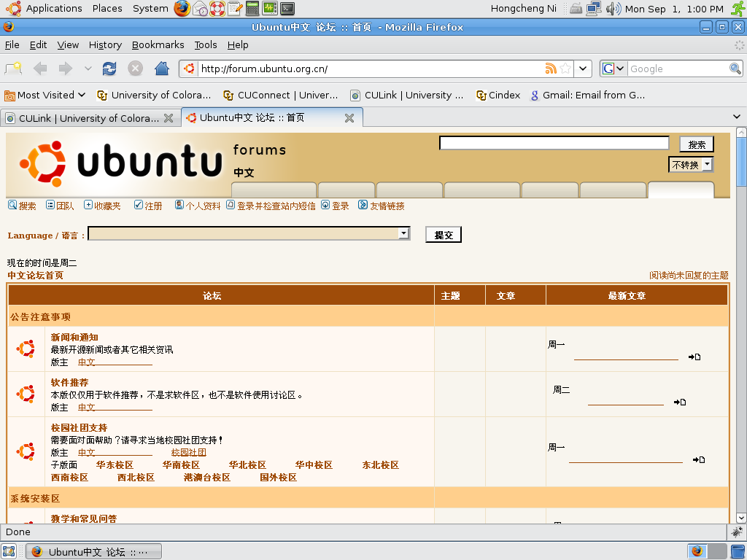Click the search magnifier in the Google box
This screenshot has width=747, height=560.
click(x=735, y=69)
